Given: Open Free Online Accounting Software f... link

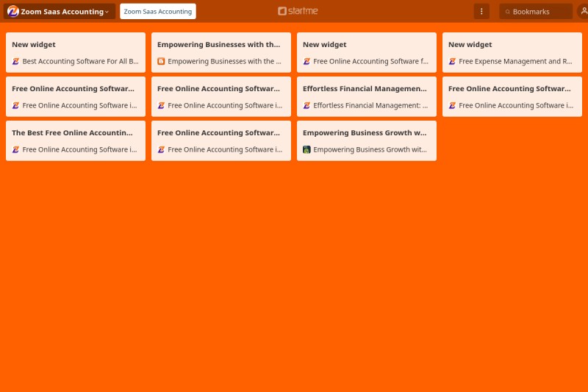Looking at the screenshot, I should [370, 61].
